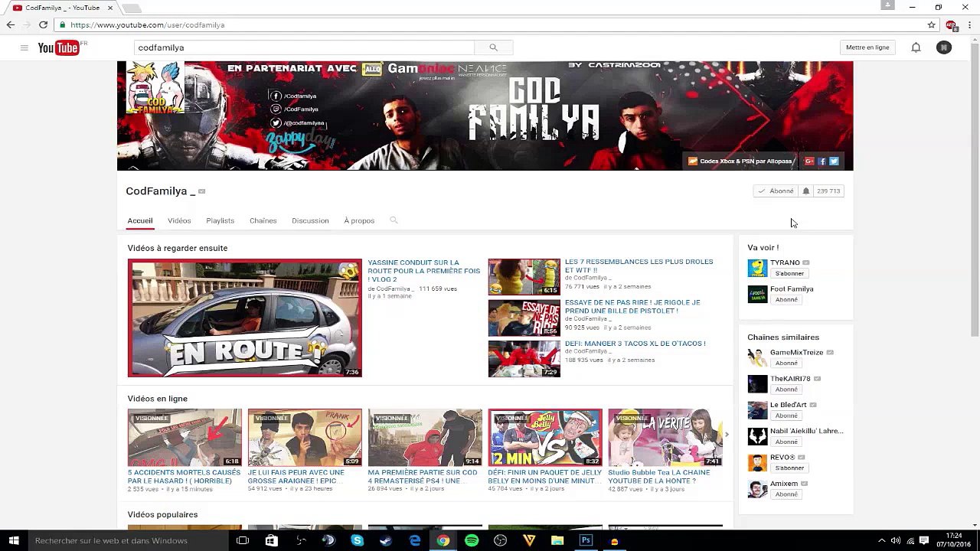Viewport: 980px width, 551px height.
Task: Click the Abonné subscription button
Action: pos(776,191)
